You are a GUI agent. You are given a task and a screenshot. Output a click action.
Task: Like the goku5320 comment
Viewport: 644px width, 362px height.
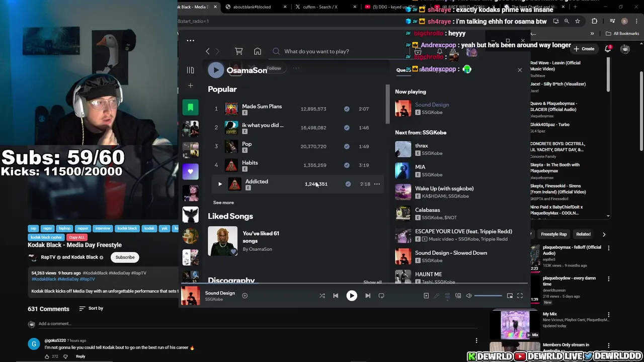point(47,356)
